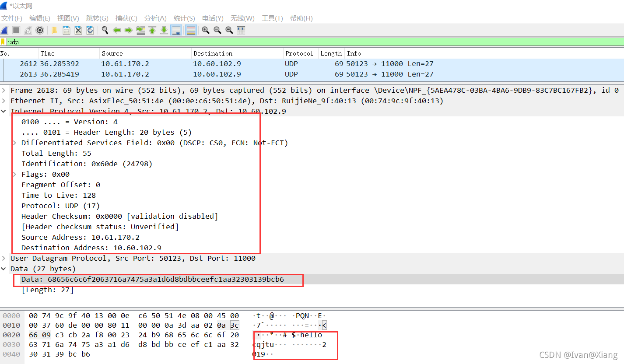The height and width of the screenshot is (364, 624).
Task: Expand the Flags: 0x00 node
Action: coord(15,175)
